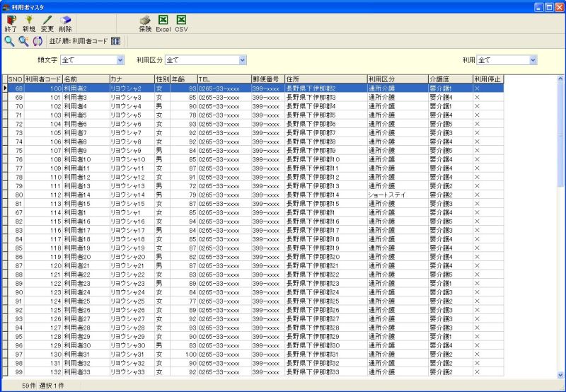Viewport: 566px width, 392px height.
Task: Click the 新規 (new) toolbar icon
Action: pos(29,24)
